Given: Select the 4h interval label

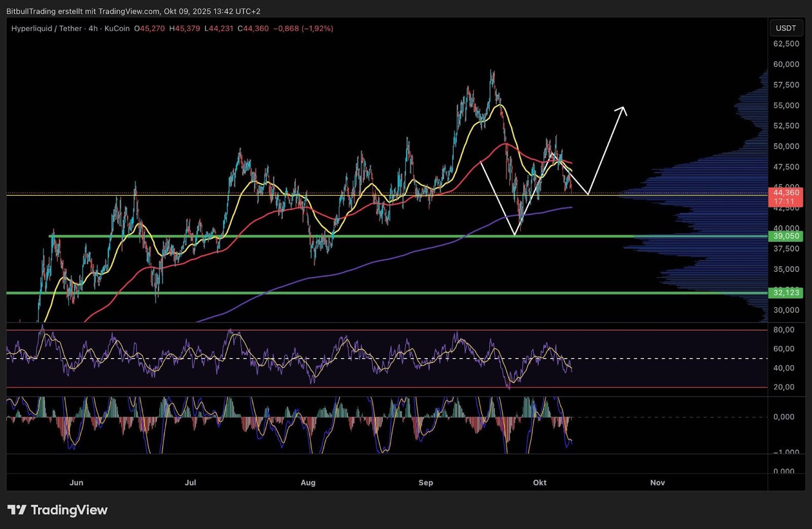Looking at the screenshot, I should click(x=93, y=28).
